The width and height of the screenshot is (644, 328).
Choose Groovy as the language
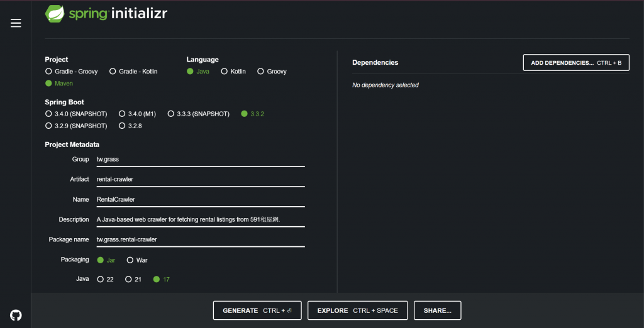[x=272, y=72]
